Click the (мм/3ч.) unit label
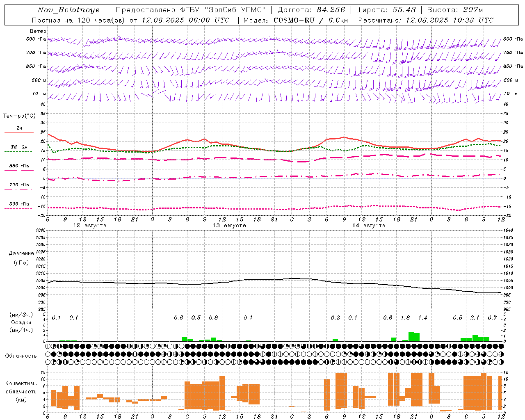The image size is (525, 420). tap(21, 315)
